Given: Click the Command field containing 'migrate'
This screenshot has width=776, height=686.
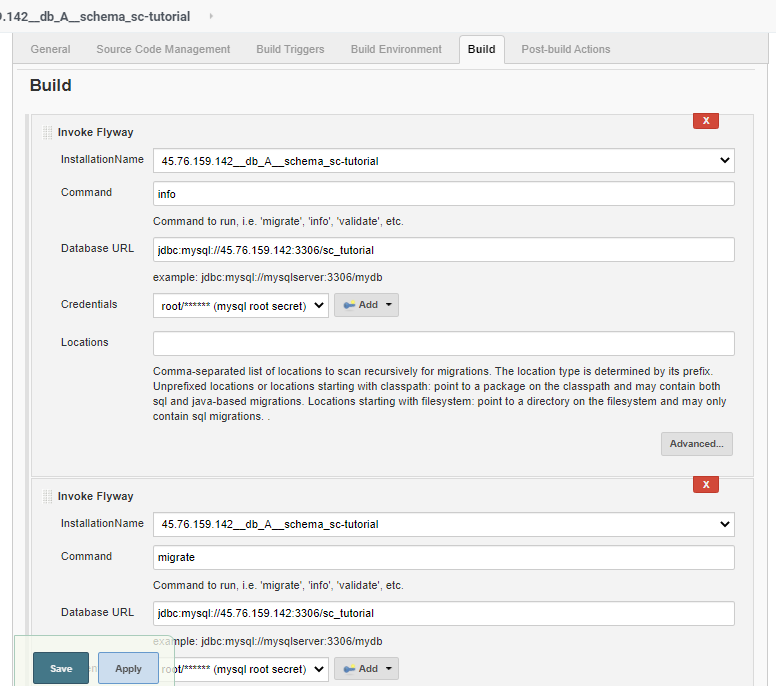Looking at the screenshot, I should click(443, 557).
